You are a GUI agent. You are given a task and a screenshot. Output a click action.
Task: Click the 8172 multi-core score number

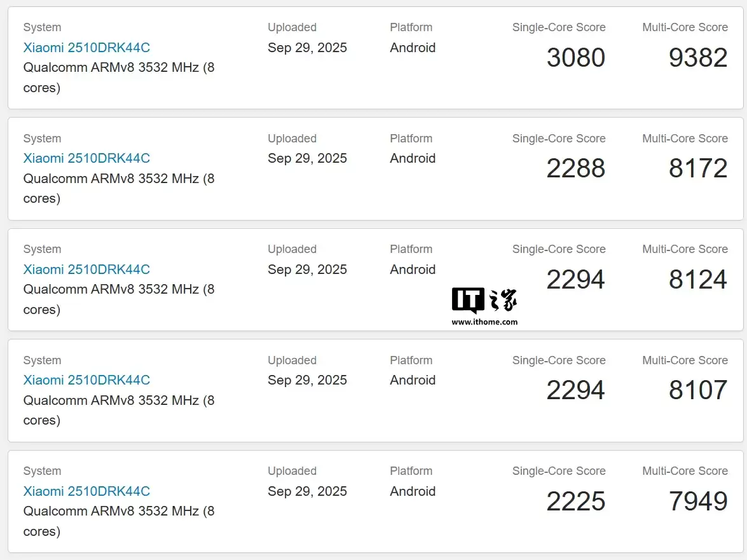click(x=697, y=168)
